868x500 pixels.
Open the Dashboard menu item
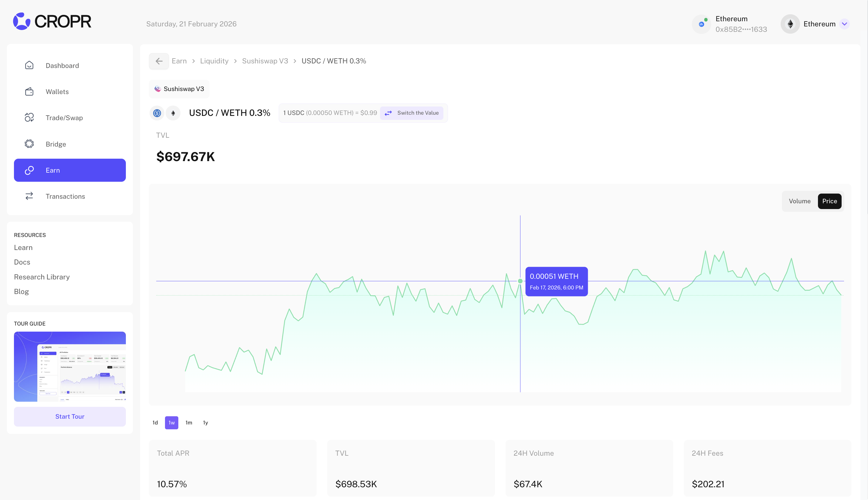[70, 65]
